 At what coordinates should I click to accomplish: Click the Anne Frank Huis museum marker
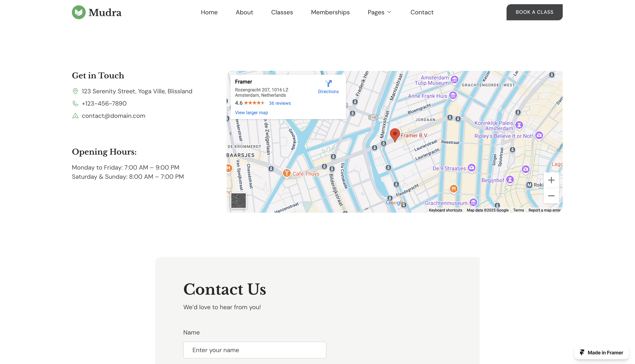click(x=453, y=95)
